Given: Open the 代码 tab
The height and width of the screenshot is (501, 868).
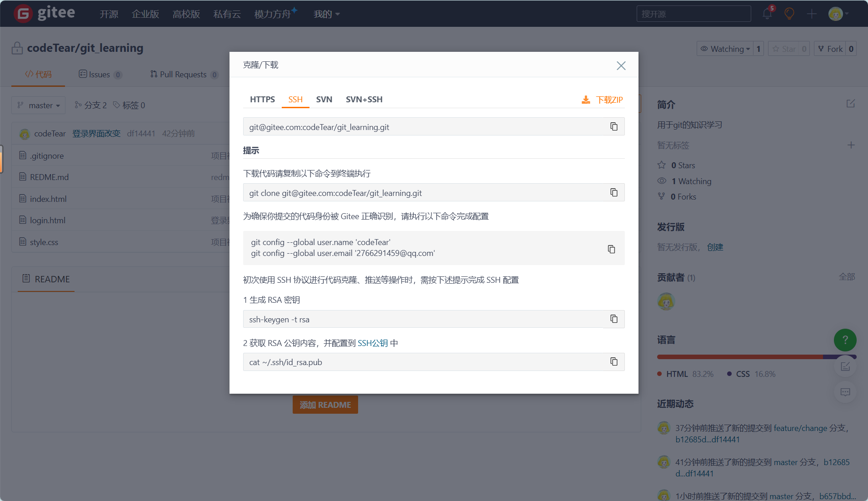Looking at the screenshot, I should (38, 74).
